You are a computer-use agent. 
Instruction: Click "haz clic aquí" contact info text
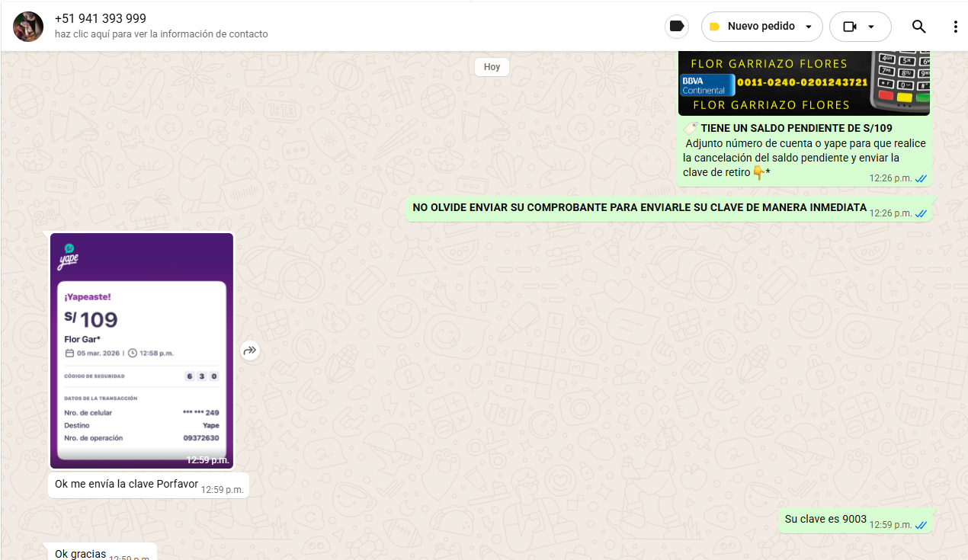click(161, 34)
